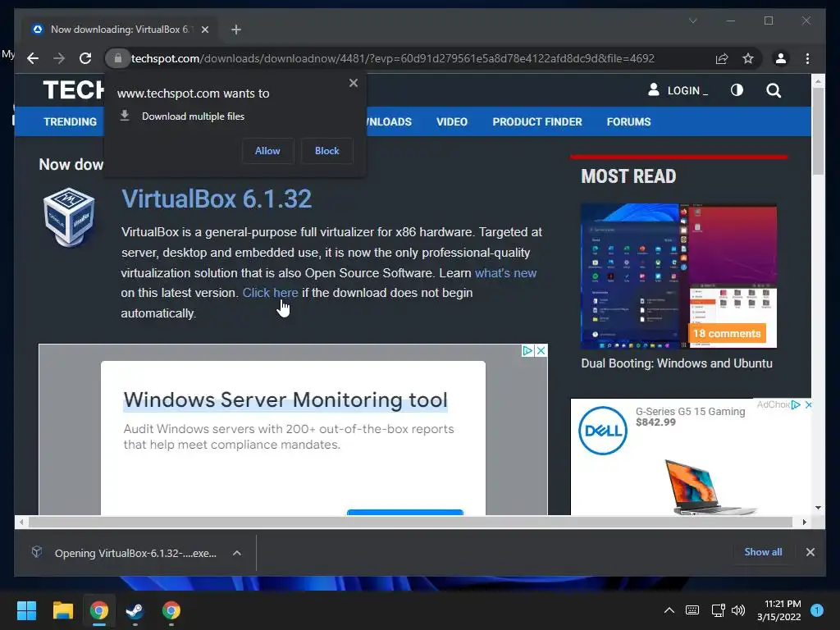Screen dimensions: 840x630
Task: Open Chrome's three-dot menu
Action: (807, 58)
